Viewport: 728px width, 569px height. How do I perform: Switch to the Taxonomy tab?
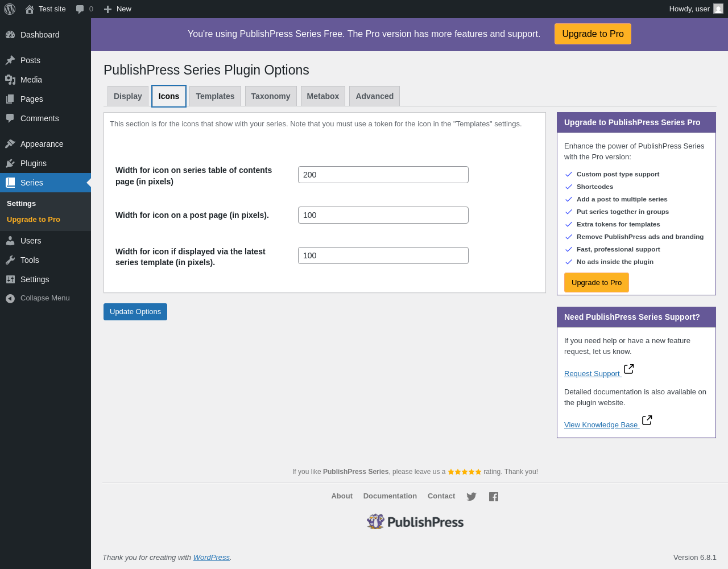point(271,96)
